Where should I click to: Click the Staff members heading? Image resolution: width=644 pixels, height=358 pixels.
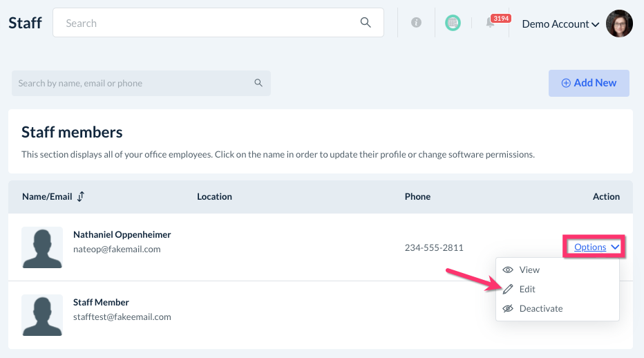tap(72, 132)
